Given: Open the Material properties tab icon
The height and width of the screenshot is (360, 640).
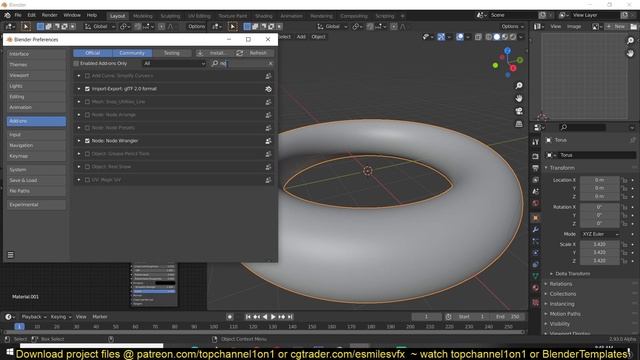Looking at the screenshot, I should tap(536, 288).
